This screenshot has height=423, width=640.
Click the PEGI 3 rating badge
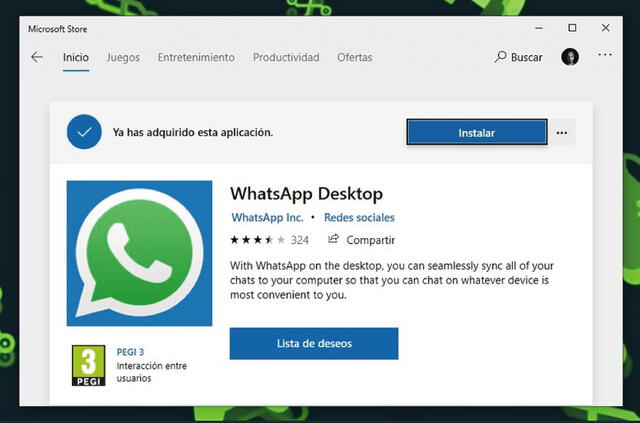pyautogui.click(x=89, y=365)
